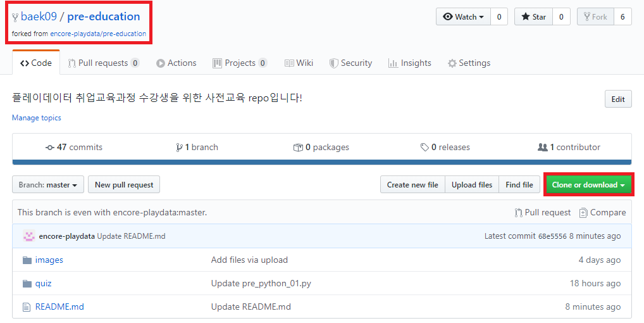
Task: Expand the Clone or download dropdown
Action: (588, 185)
